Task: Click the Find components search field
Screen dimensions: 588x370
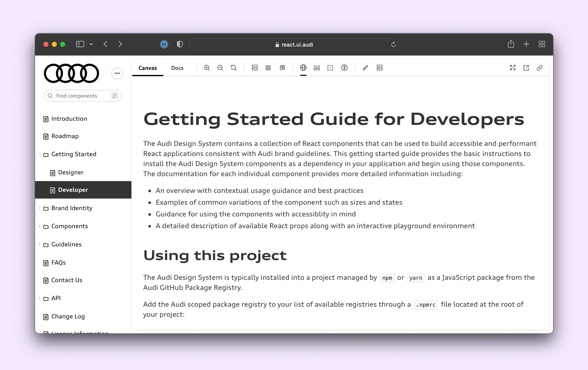Action: click(79, 96)
